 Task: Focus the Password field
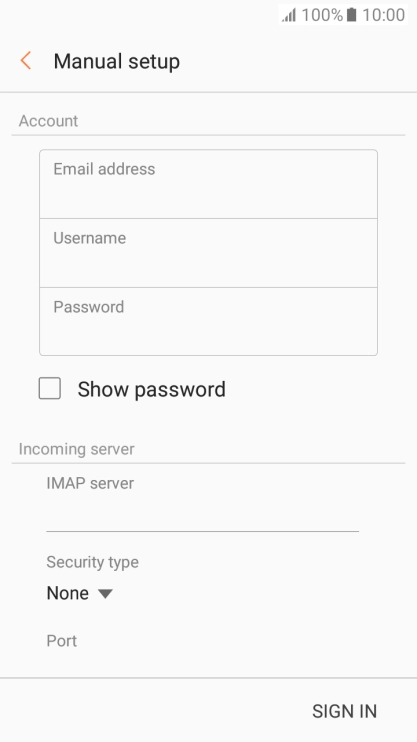pos(208,321)
